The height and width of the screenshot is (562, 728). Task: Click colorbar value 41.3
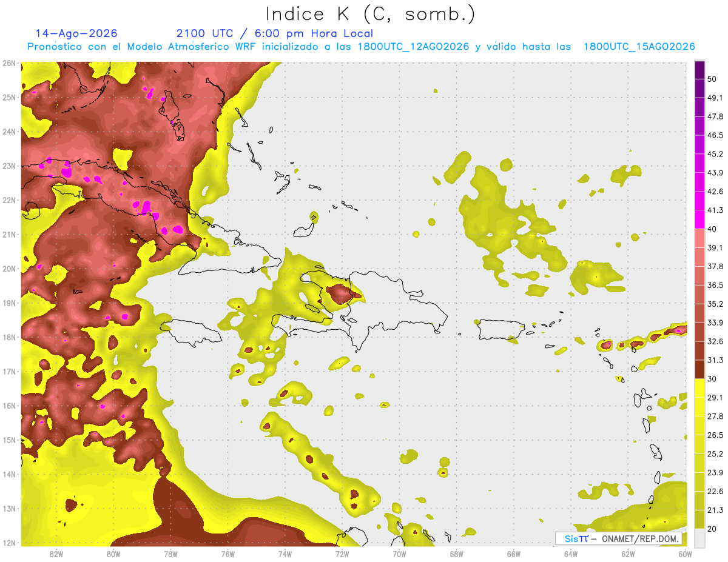(715, 210)
